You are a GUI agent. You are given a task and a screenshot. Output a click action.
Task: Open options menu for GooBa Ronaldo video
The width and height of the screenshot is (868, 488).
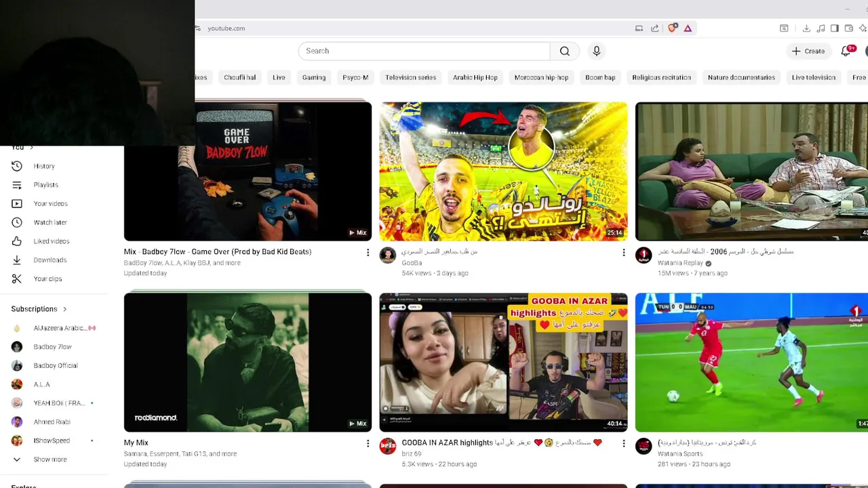click(x=623, y=252)
